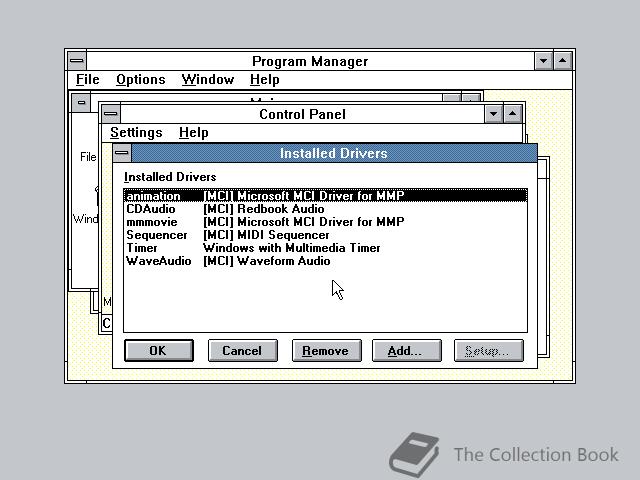Click the greyed-out Setup... button
This screenshot has width=640, height=480.
coord(489,351)
